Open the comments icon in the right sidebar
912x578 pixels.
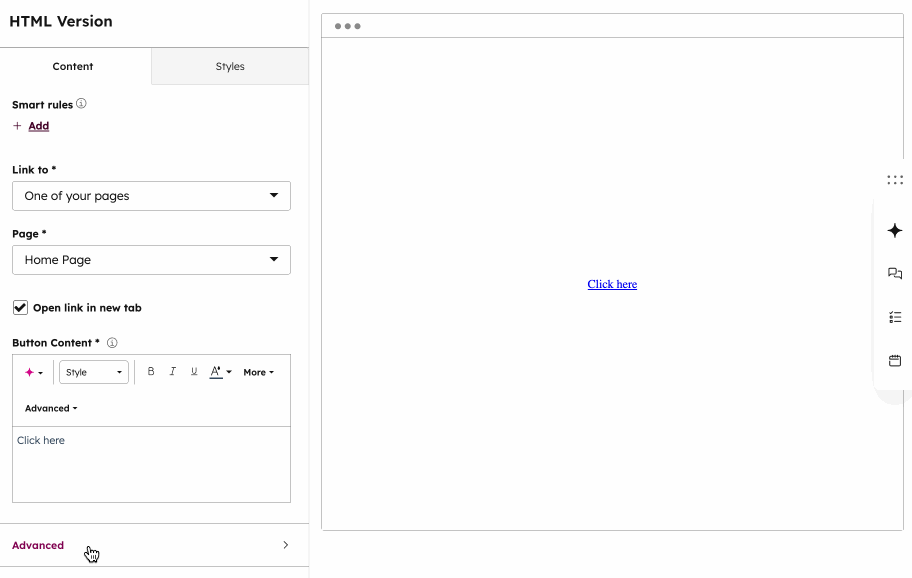[x=894, y=273]
